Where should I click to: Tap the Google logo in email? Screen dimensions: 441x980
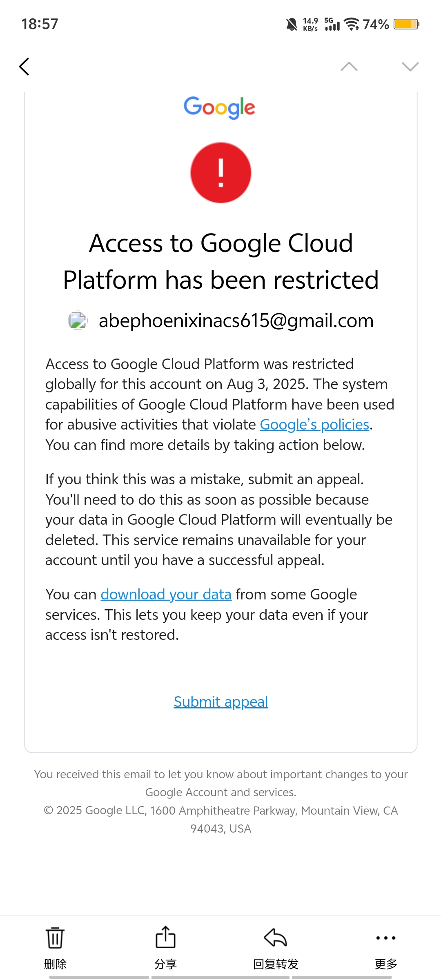click(x=220, y=108)
